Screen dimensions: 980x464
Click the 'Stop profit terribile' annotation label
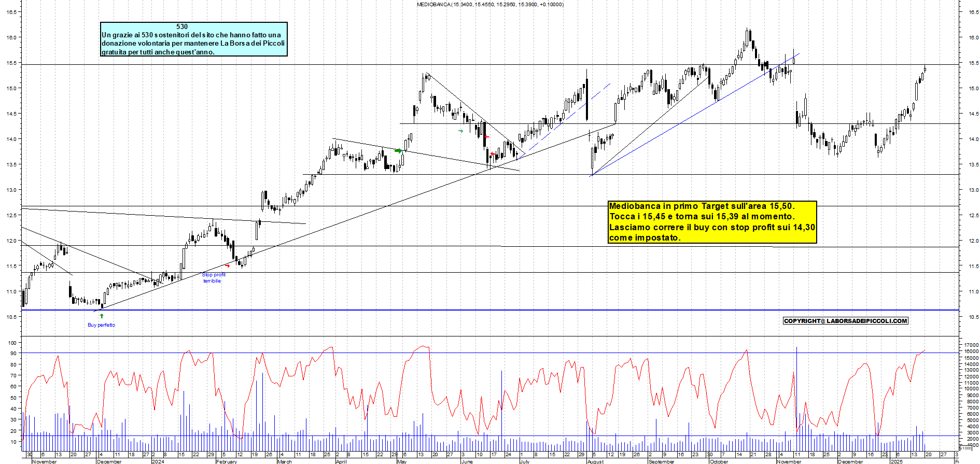[x=214, y=278]
